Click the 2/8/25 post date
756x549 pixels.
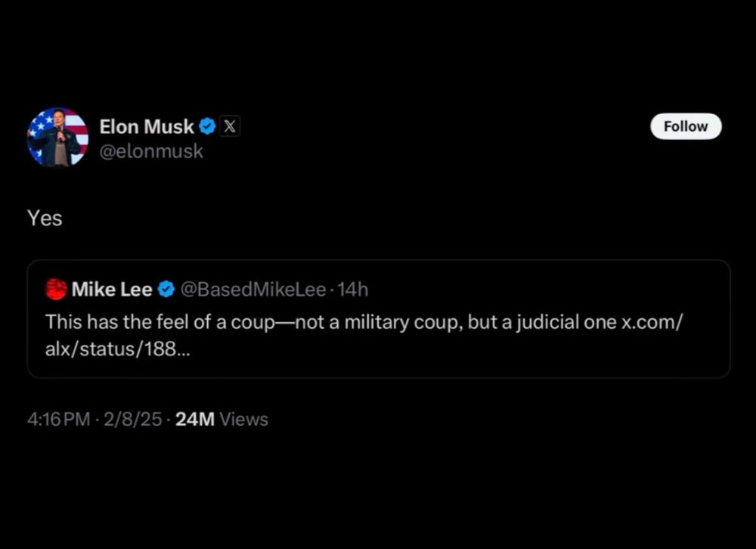click(135, 420)
